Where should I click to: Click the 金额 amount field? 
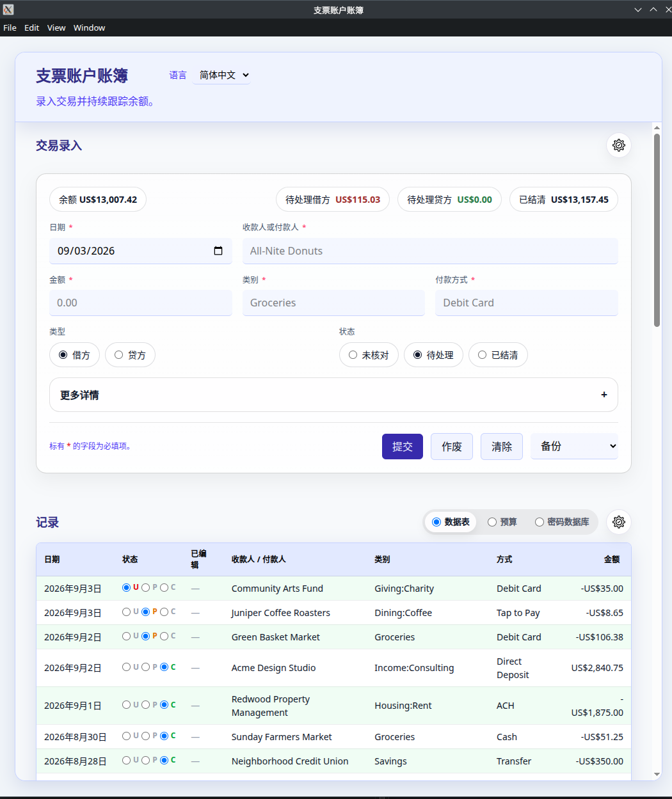pyautogui.click(x=141, y=303)
